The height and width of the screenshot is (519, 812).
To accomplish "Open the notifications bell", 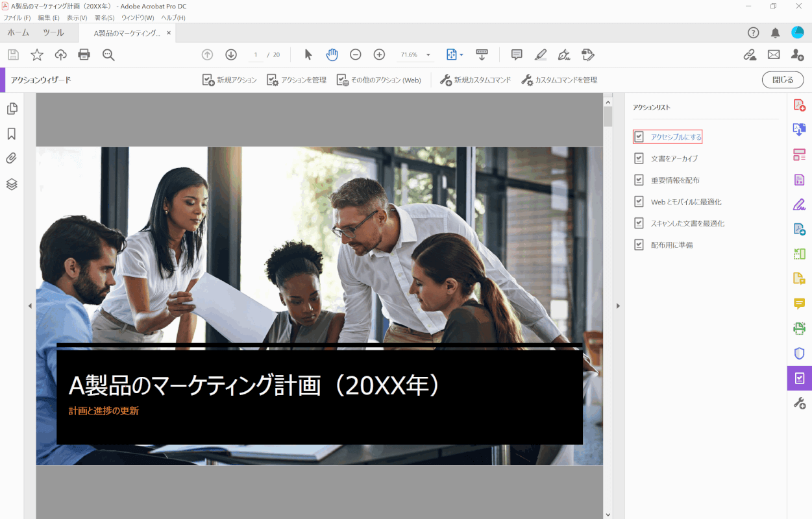I will (x=775, y=33).
